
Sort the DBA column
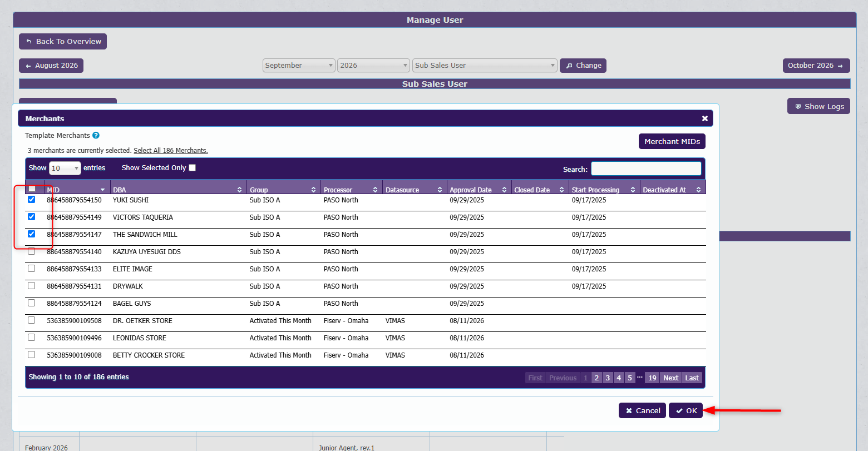pyautogui.click(x=239, y=190)
